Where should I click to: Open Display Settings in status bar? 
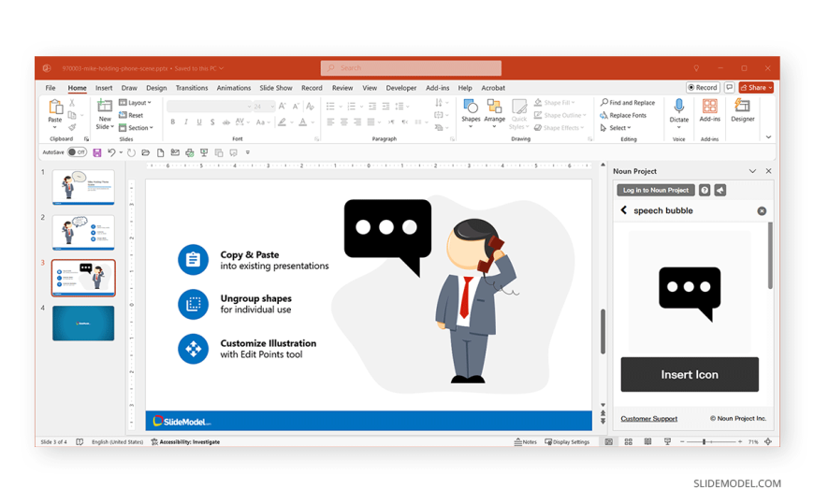(567, 441)
